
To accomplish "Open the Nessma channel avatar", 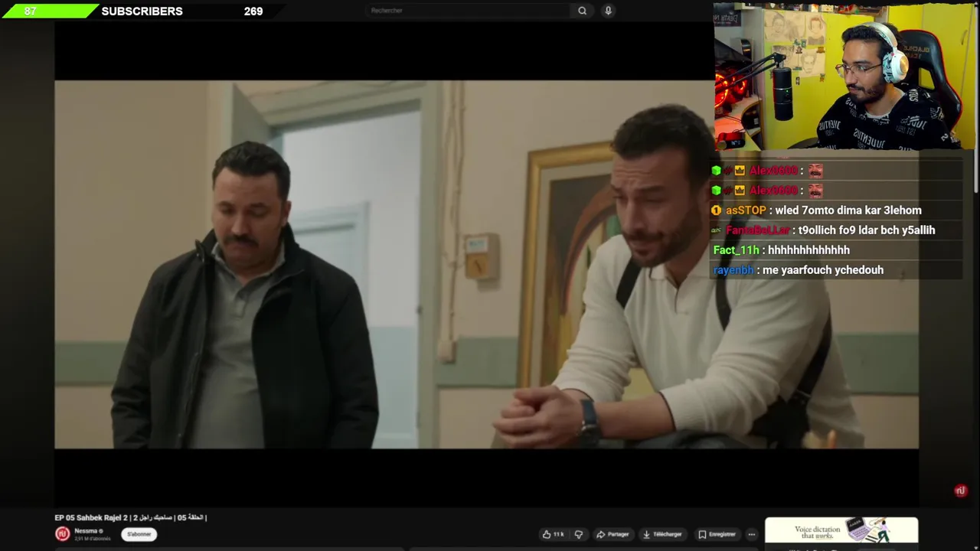I will point(63,534).
